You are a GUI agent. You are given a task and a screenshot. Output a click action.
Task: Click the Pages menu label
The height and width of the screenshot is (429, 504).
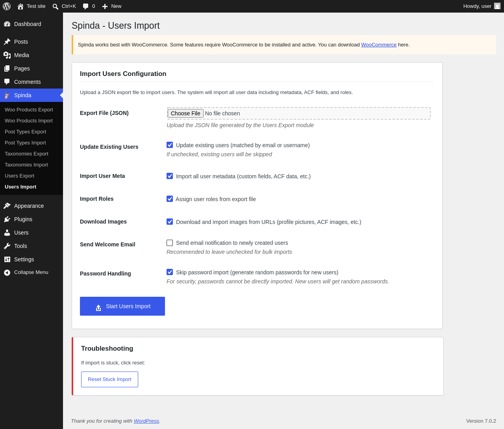[x=22, y=68]
